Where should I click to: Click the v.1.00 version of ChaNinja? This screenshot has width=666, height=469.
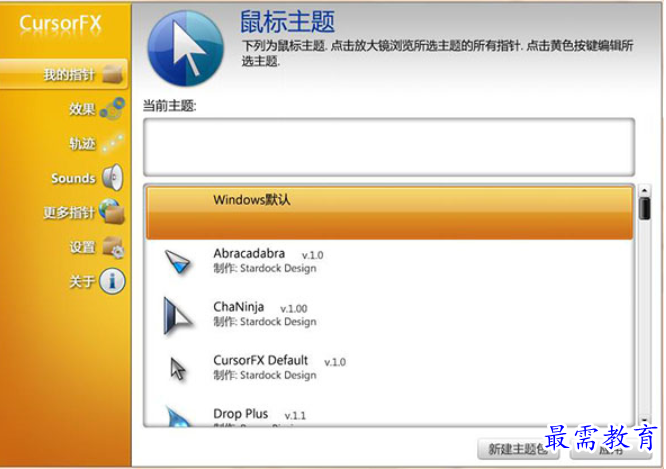pos(293,308)
